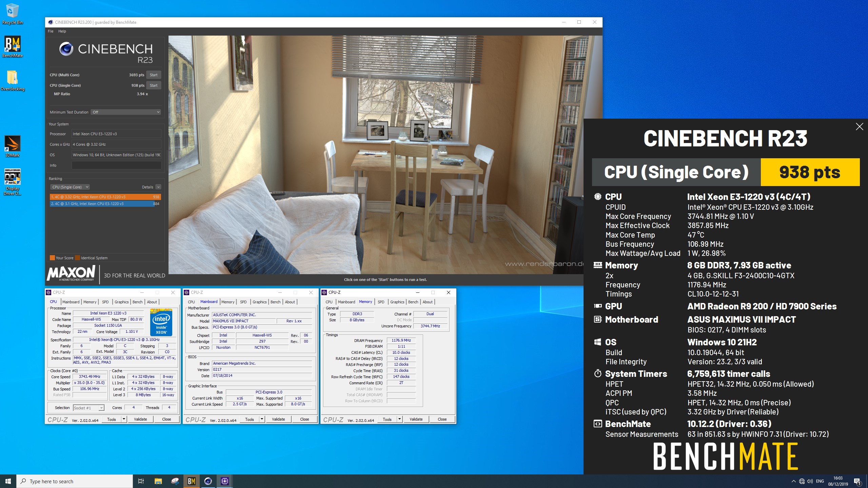Click the taskbar search box
Screen dimensions: 868x488
click(x=75, y=481)
